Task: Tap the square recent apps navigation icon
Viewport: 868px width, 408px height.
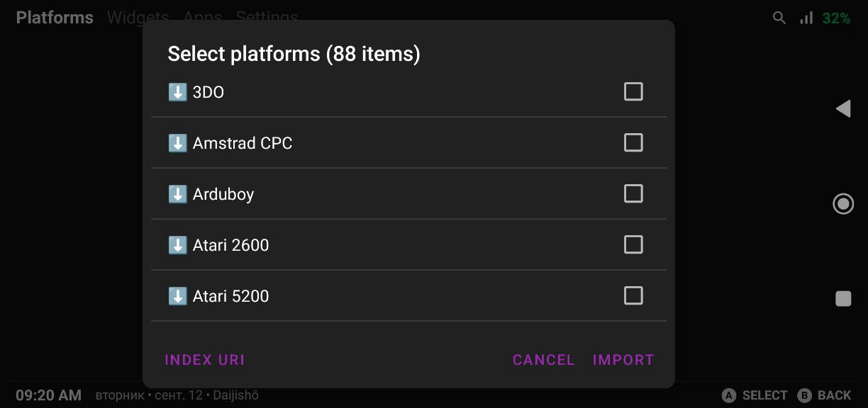Action: [843, 299]
